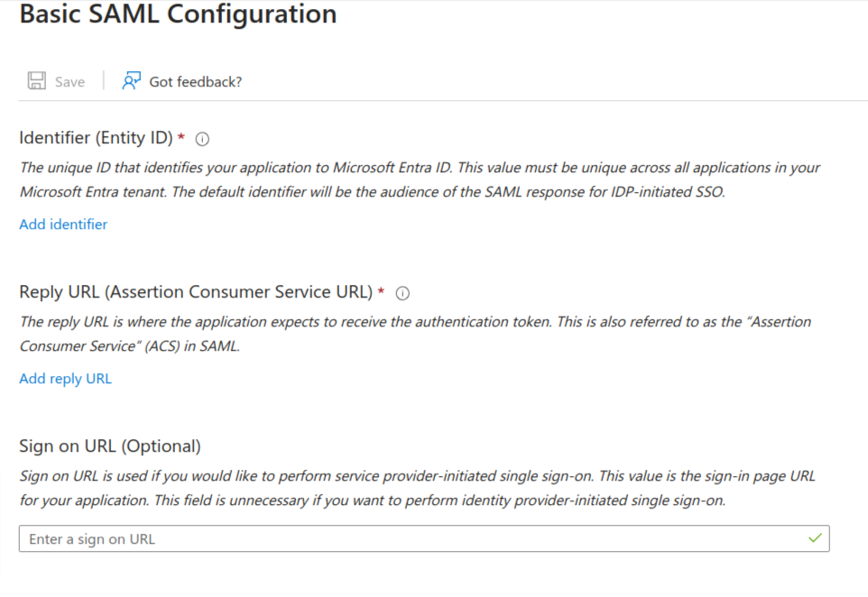
Task: Select the Reply URL (Assertion Consumer Service URL) label
Action: tap(196, 292)
